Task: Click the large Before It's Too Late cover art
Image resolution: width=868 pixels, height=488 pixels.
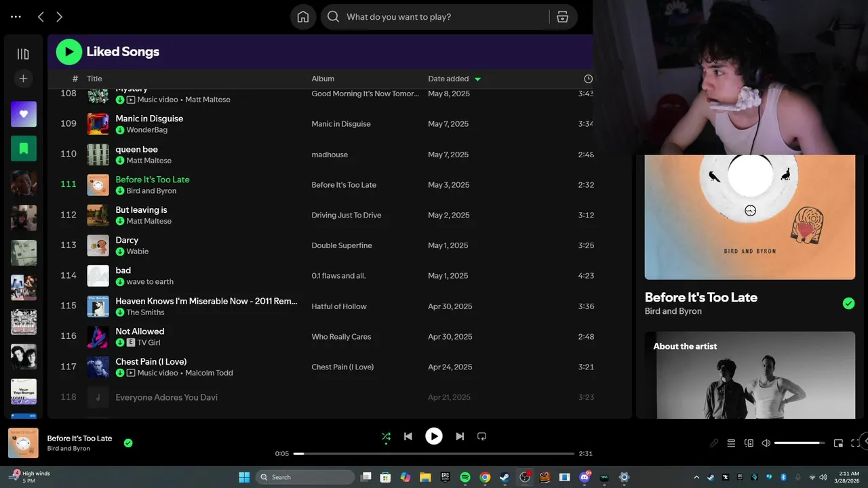Action: [x=749, y=217]
